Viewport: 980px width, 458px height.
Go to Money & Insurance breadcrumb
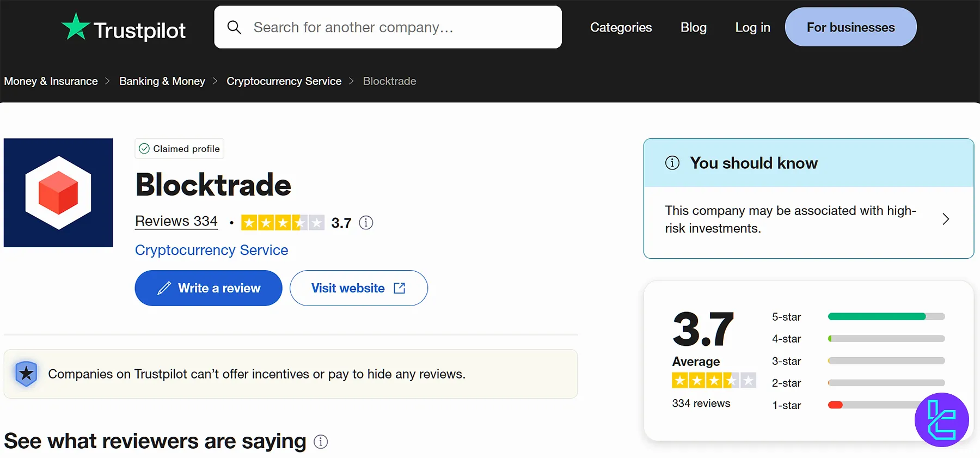point(51,81)
